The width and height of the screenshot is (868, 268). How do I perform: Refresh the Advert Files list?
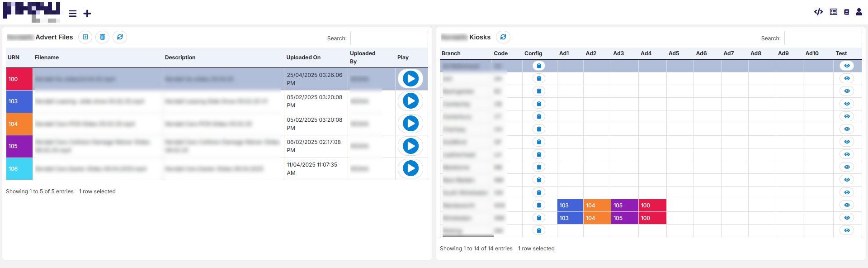[x=120, y=37]
